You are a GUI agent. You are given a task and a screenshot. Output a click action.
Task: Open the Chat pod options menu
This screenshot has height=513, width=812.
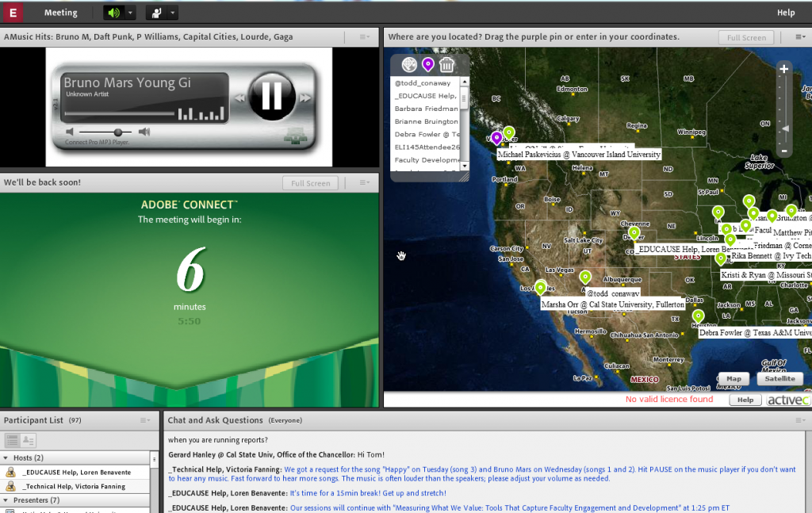(800, 420)
